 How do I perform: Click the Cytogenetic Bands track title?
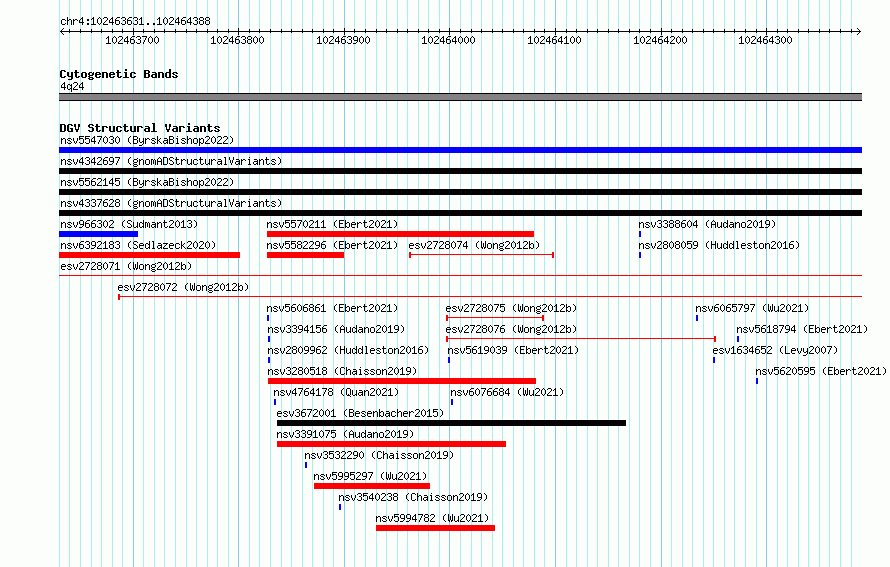[x=119, y=74]
